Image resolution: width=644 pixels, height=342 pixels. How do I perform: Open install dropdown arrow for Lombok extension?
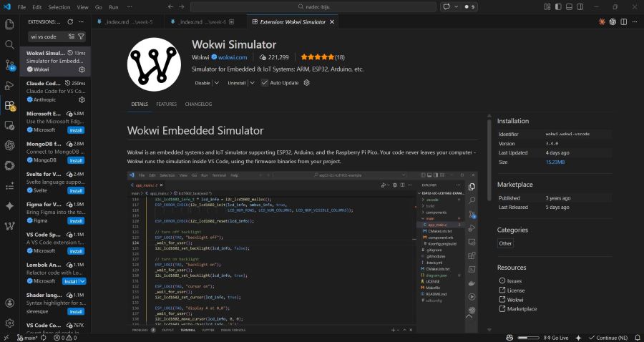[x=82, y=281]
